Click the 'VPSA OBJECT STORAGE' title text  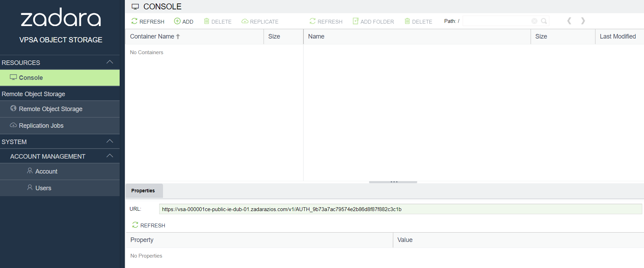click(61, 40)
